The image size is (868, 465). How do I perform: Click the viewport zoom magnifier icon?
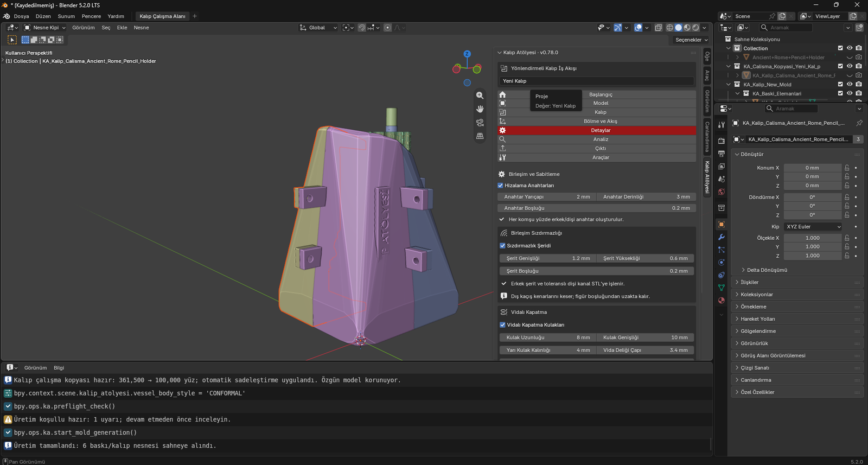click(480, 95)
